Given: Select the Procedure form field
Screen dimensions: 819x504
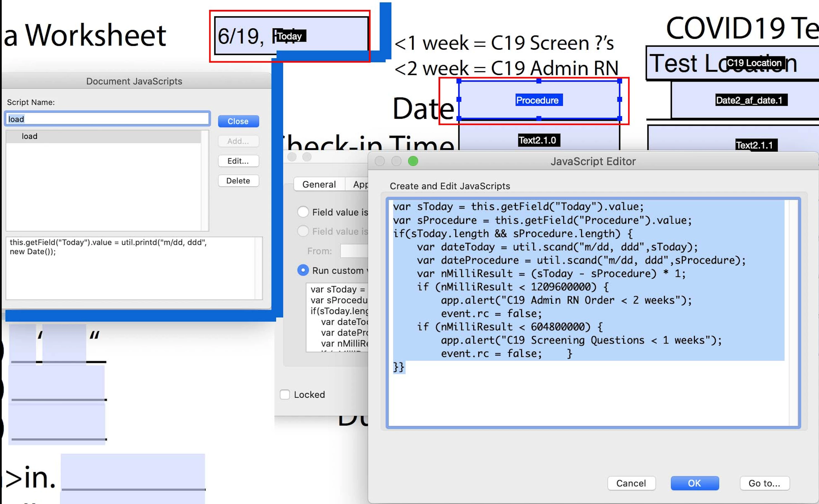Looking at the screenshot, I should pos(539,100).
